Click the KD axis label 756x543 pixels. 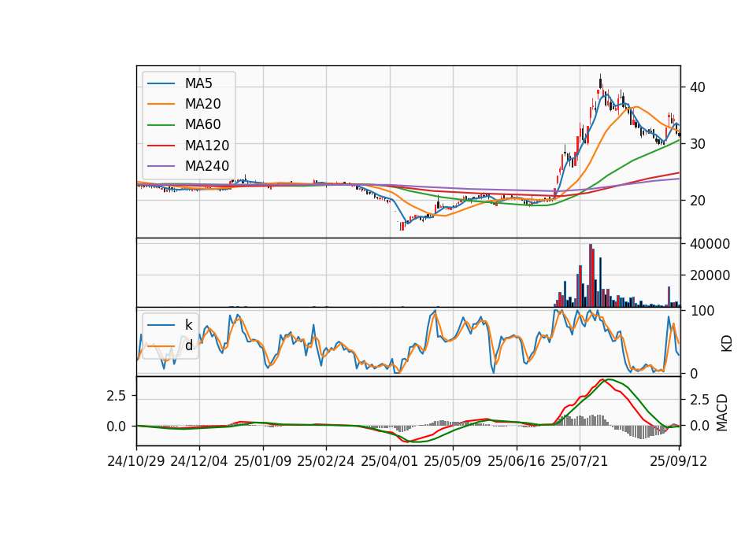(726, 344)
